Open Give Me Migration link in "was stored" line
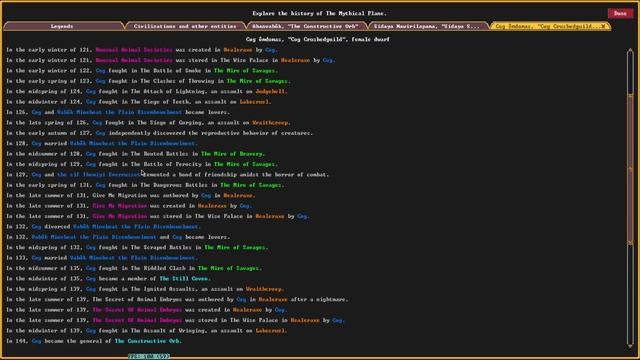 [120, 216]
